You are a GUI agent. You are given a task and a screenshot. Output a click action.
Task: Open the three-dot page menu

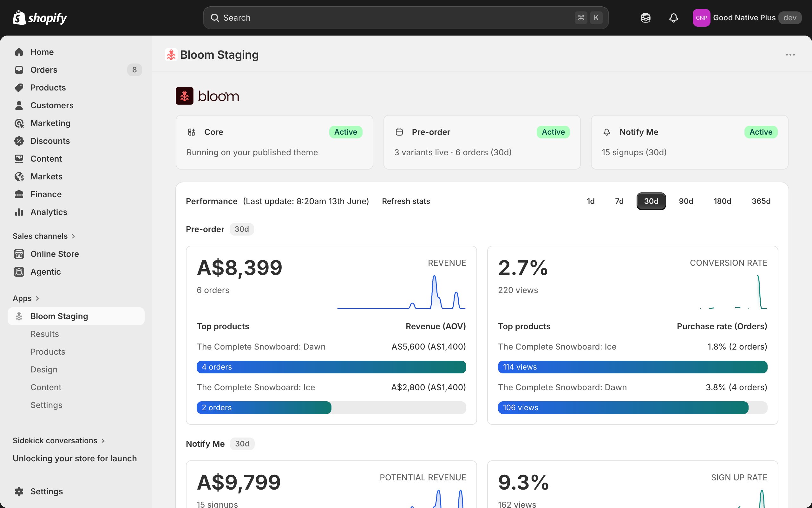pyautogui.click(x=790, y=54)
